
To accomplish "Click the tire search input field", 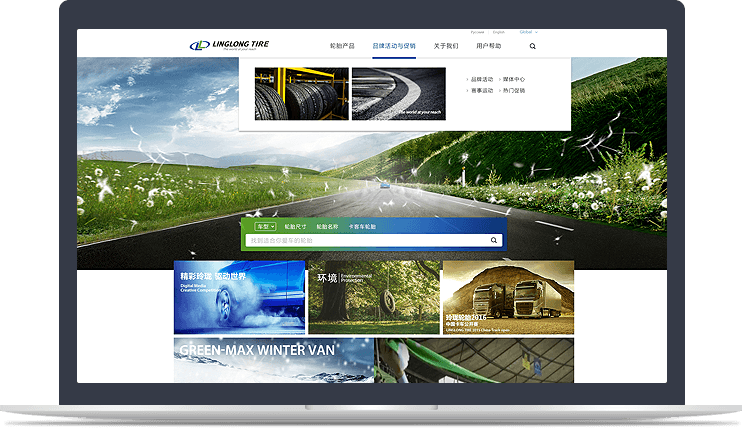I will point(367,240).
